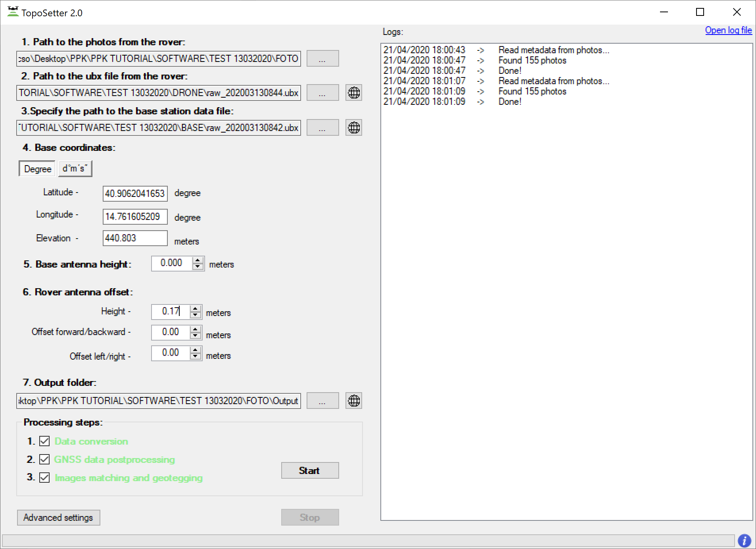The width and height of the screenshot is (756, 549).
Task: Open Advanced settings
Action: click(58, 518)
